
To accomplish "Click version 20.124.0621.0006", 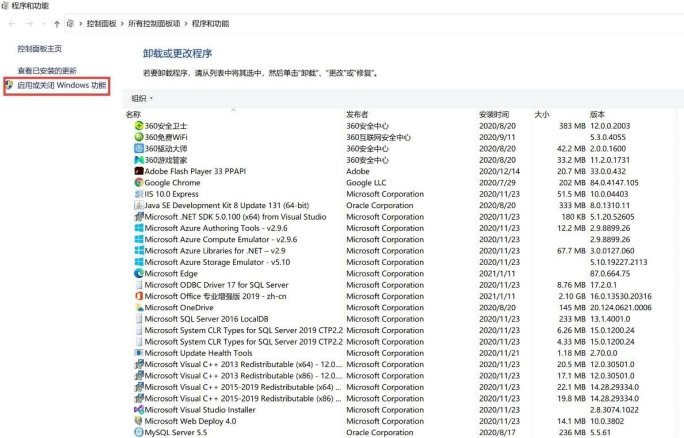I will pyautogui.click(x=621, y=308).
